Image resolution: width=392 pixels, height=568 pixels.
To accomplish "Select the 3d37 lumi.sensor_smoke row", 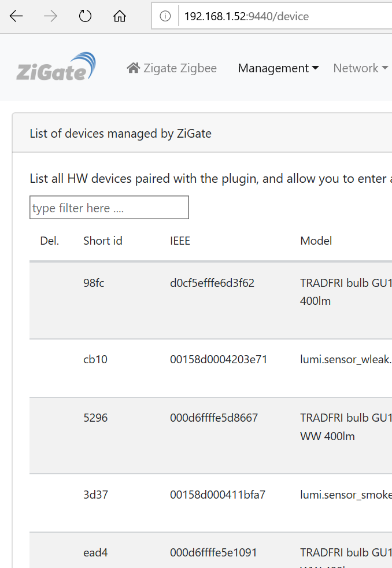I will point(210,503).
